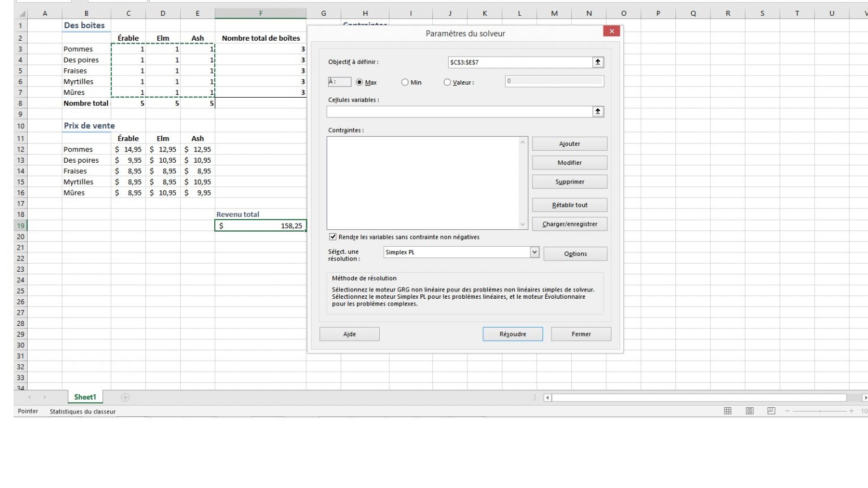Uncheck Rendre les variables sans contrainte non négatives
The width and height of the screenshot is (868, 488).
point(332,237)
